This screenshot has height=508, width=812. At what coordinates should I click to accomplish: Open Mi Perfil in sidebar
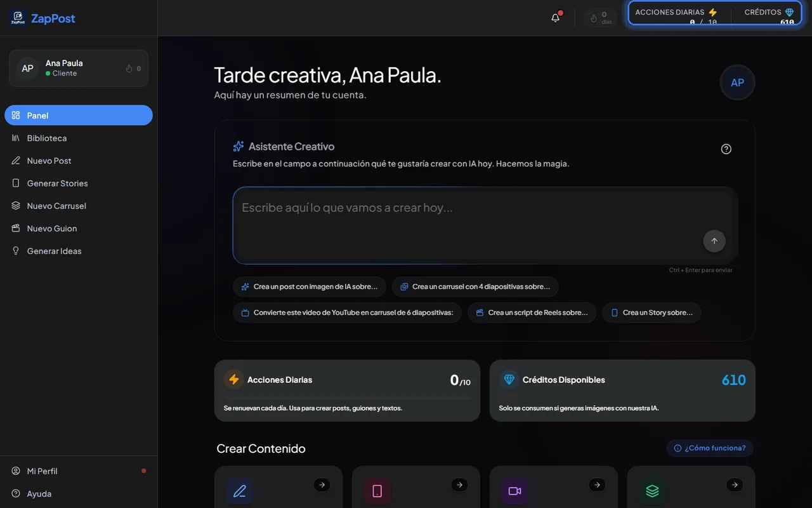[x=79, y=471]
